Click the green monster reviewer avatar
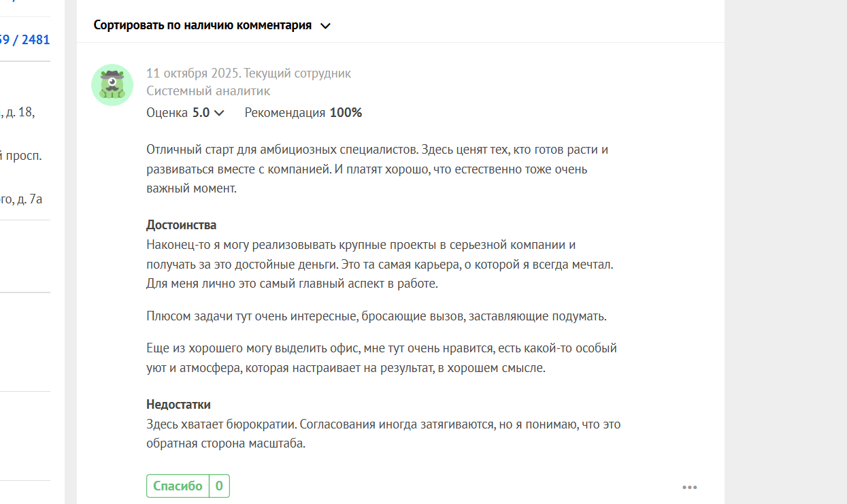The width and height of the screenshot is (847, 504). [112, 85]
